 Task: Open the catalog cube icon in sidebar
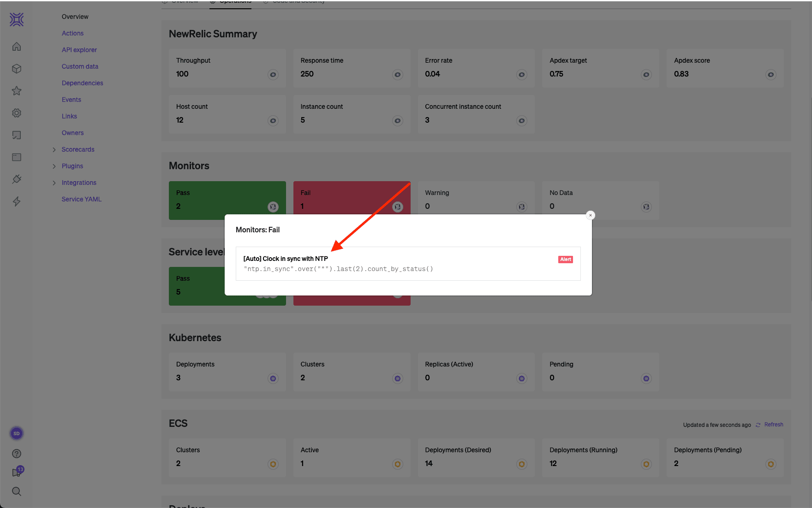(x=17, y=69)
